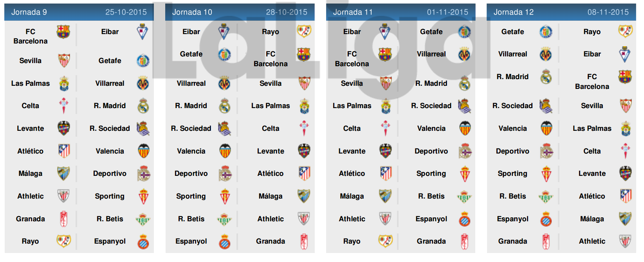Click Espanyol crest in Jornada 9
This screenshot has width=644, height=262.
[x=143, y=242]
